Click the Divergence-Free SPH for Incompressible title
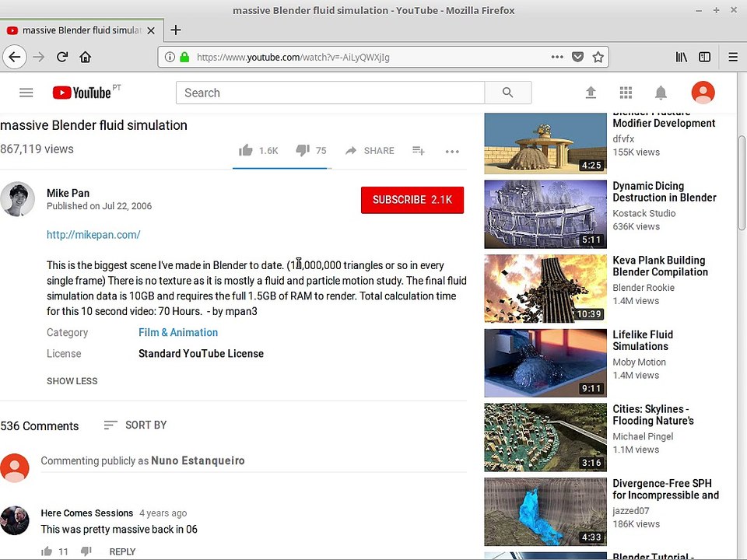747x560 pixels. tap(665, 488)
